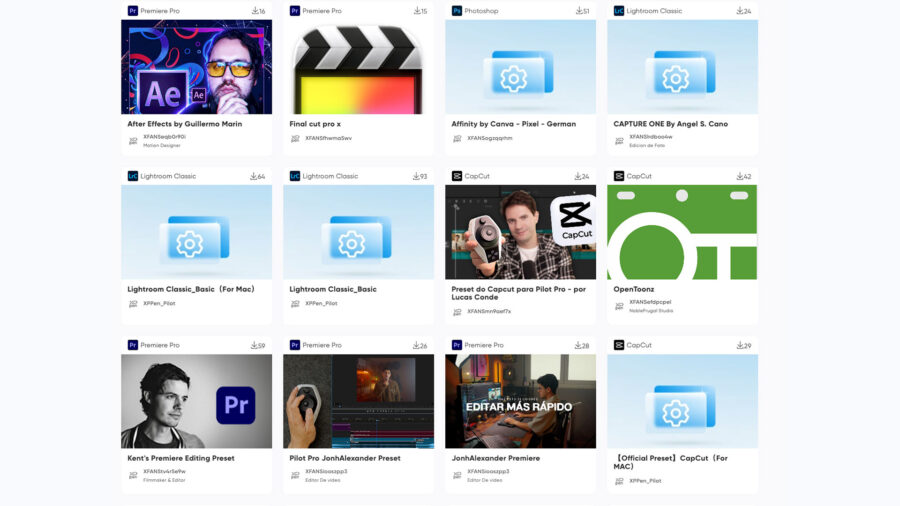Select CapCut thumbnail with man holding controller
900x506 pixels.
click(521, 232)
